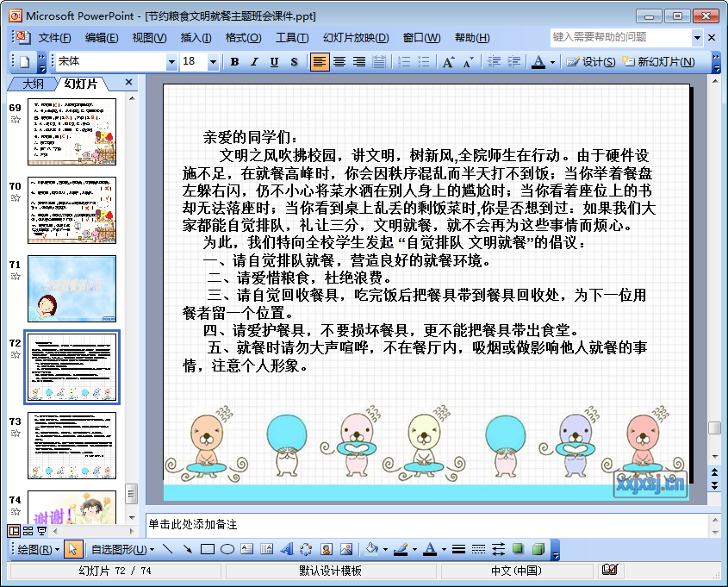Toggle underline formatting button
The height and width of the screenshot is (587, 728).
274,62
